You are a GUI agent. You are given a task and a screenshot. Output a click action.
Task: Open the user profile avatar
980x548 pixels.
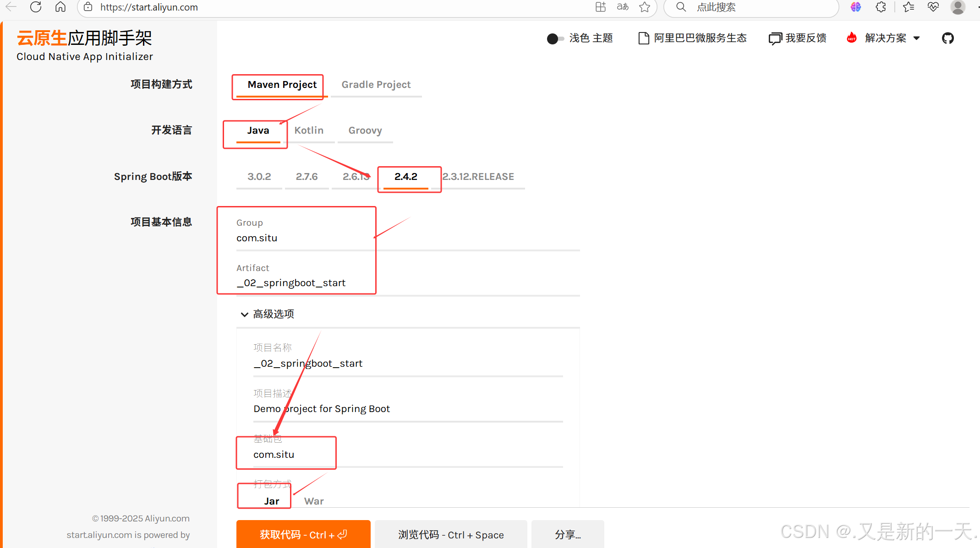(958, 7)
